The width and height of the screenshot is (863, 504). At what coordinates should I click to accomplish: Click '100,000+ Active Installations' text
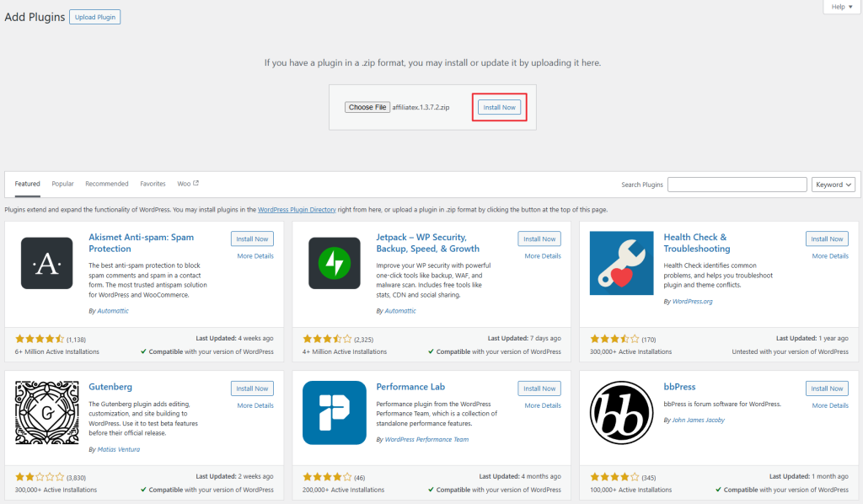tap(630, 490)
